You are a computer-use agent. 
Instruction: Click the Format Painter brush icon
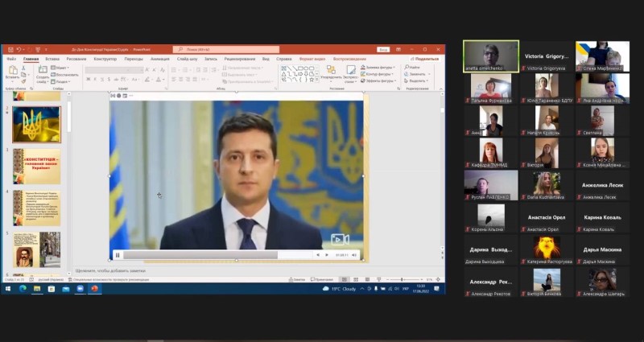(24, 81)
